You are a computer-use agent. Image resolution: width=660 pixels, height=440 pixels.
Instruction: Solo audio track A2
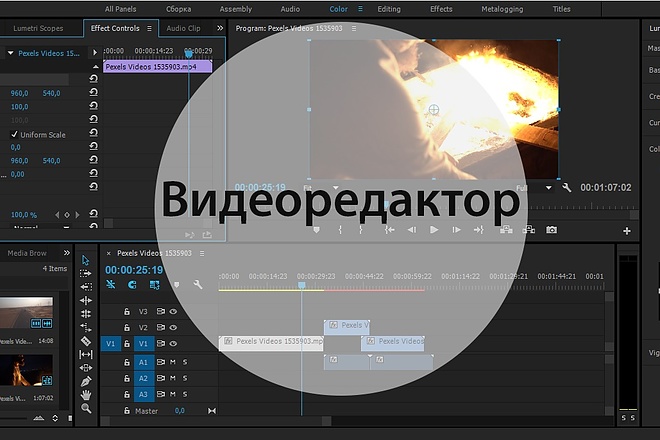(x=185, y=378)
